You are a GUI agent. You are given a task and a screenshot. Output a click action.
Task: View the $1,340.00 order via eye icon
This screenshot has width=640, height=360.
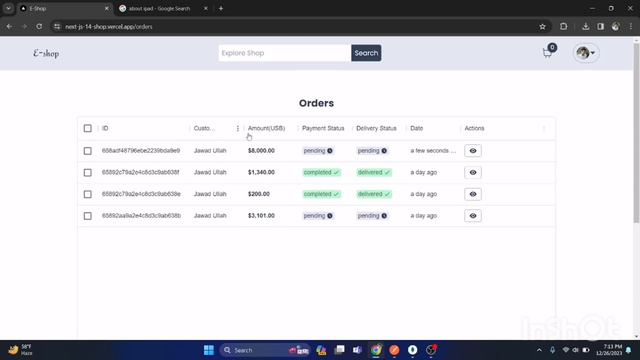coord(473,172)
